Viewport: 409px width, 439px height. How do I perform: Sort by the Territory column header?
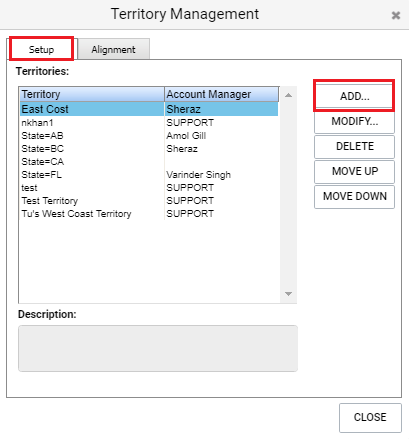(x=92, y=94)
